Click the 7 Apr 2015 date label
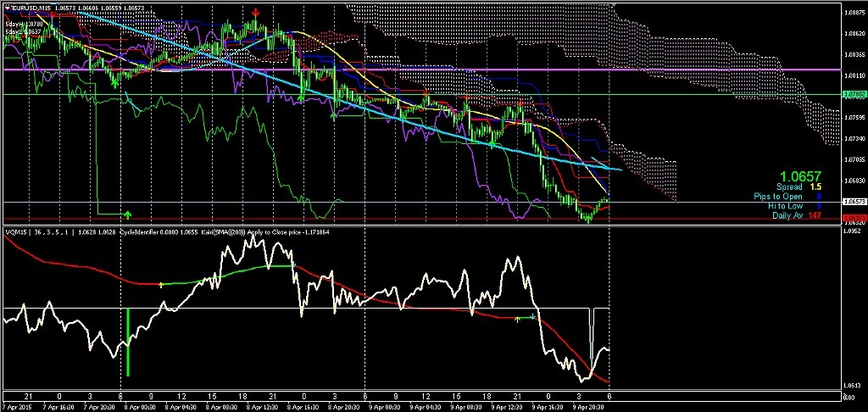Image resolution: width=868 pixels, height=412 pixels. pyautogui.click(x=15, y=406)
